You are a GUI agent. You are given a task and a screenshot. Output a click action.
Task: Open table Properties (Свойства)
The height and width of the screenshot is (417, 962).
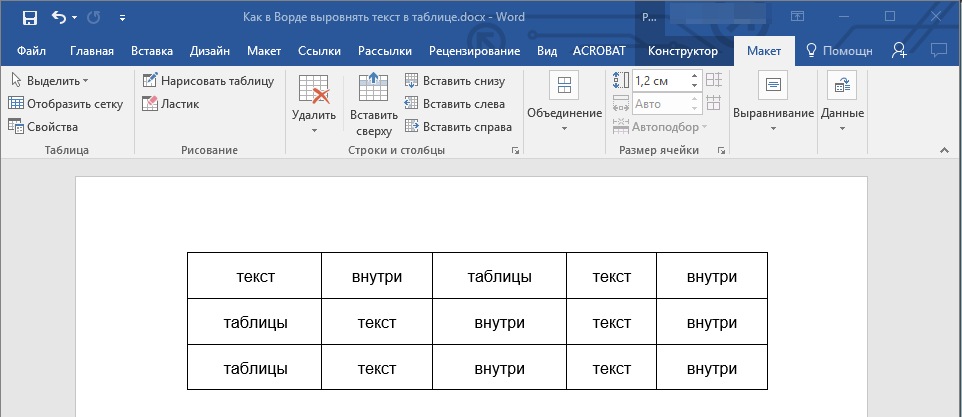[x=43, y=126]
